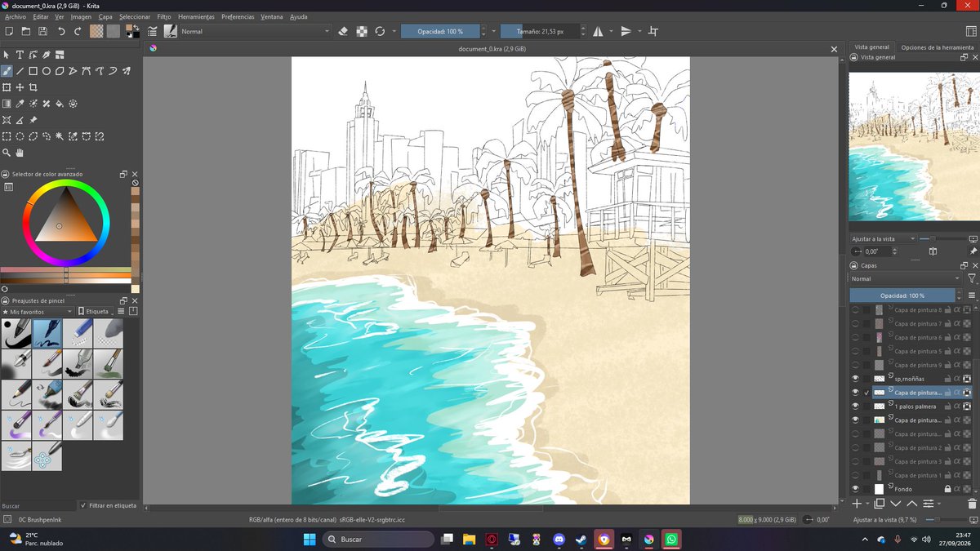Open the brush blending mode Normal dropdown
Screen dimensions: 980x551
click(x=255, y=31)
